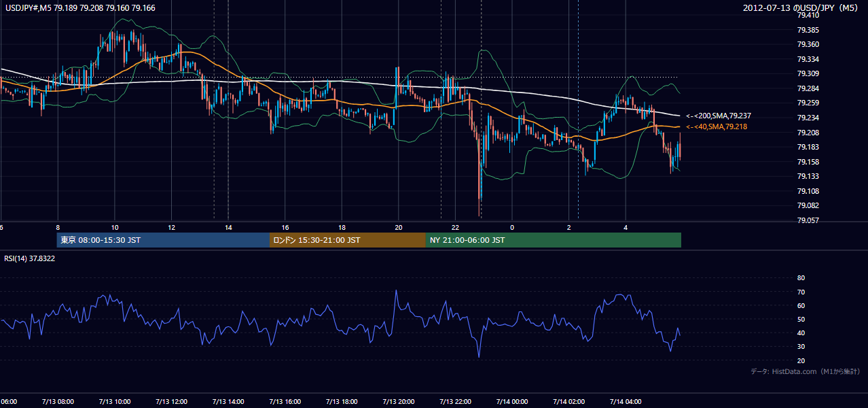Screen dimensions: 868x408
Task: Select the 40 SMA 79.218 label
Action: (717, 126)
